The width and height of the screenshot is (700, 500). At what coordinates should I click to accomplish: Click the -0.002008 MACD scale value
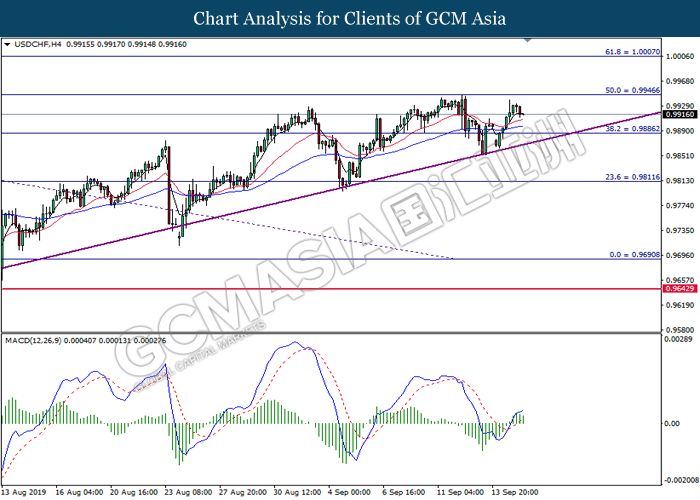[x=681, y=480]
